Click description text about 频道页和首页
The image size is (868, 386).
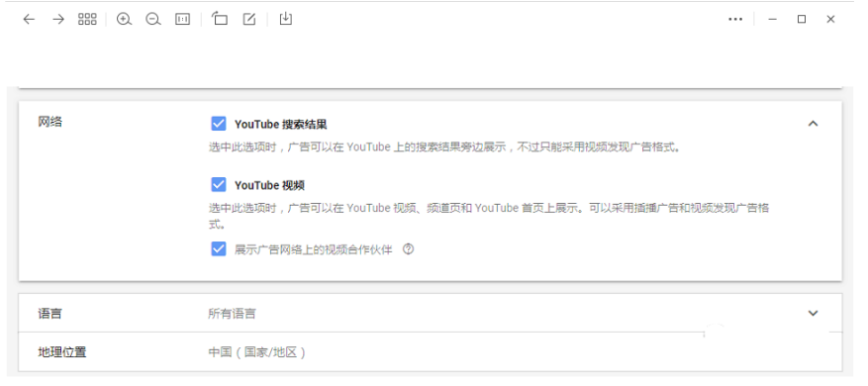489,217
